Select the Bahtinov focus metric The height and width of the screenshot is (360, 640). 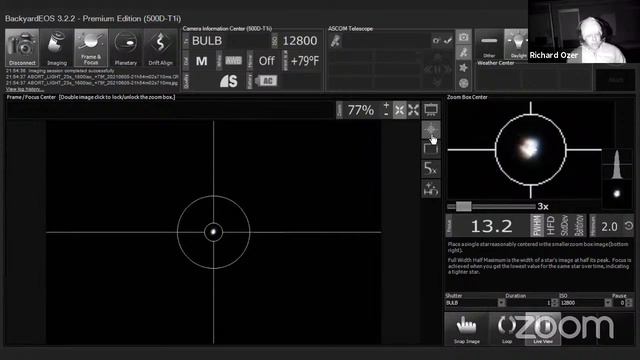pos(579,225)
